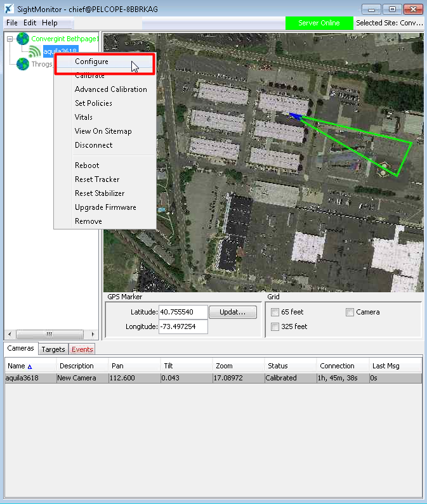Click the green signal icon beside aquila3618

click(34, 51)
